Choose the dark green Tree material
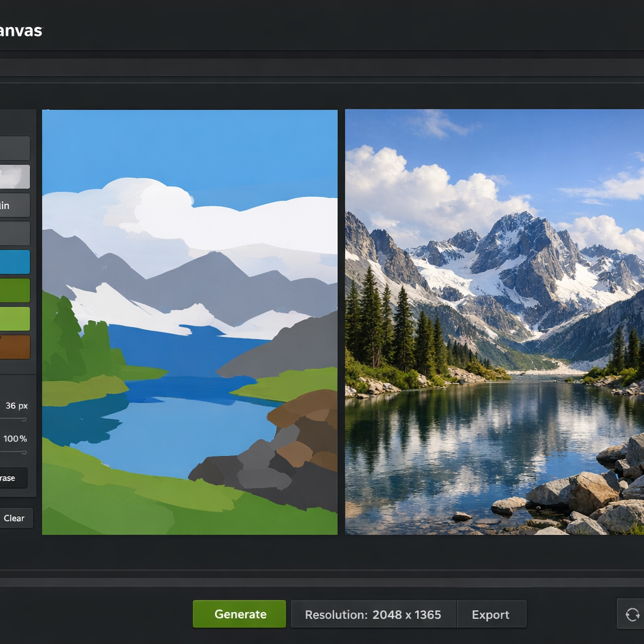The image size is (644, 644). point(13,290)
